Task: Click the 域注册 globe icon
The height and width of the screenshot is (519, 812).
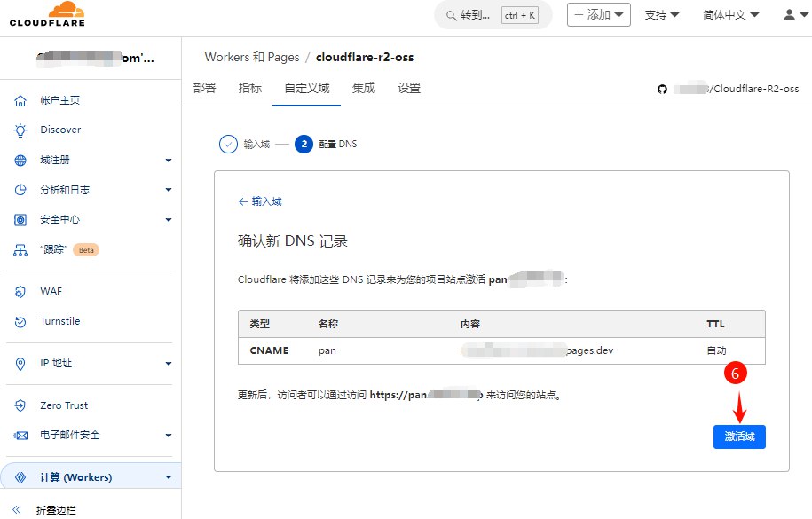Action: click(x=20, y=161)
